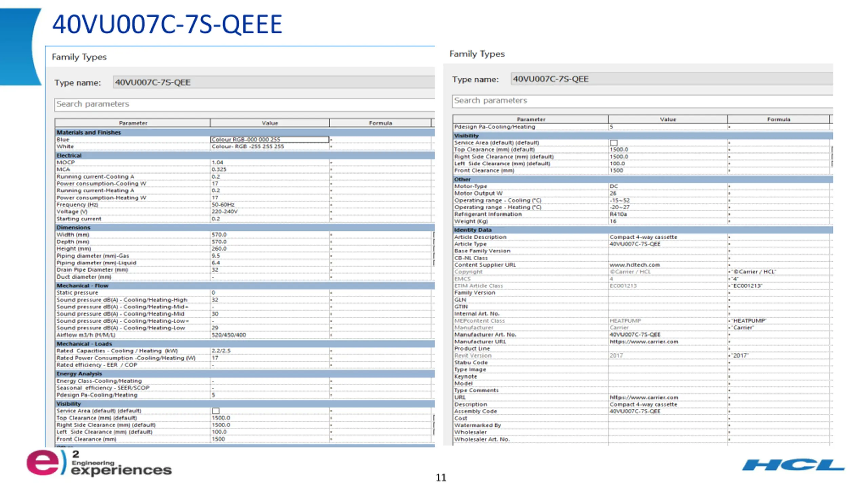Collapse the Materials and Finishes group
Viewport: 868px width, 488px height.
coord(244,132)
